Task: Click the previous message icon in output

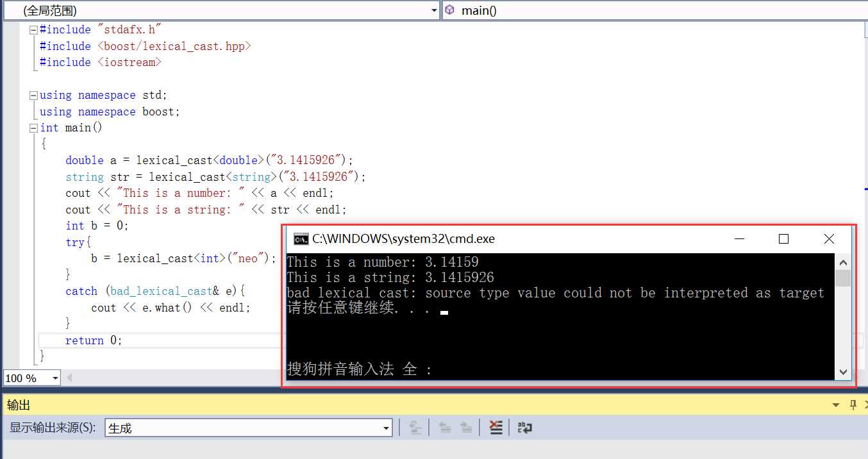Action: pyautogui.click(x=445, y=428)
